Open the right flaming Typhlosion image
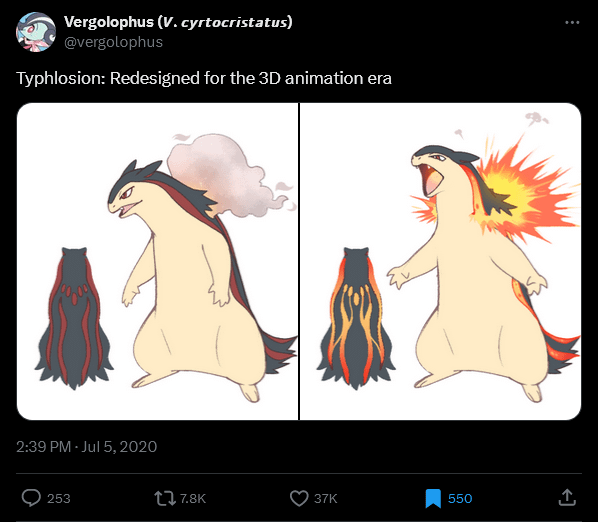 [440, 262]
